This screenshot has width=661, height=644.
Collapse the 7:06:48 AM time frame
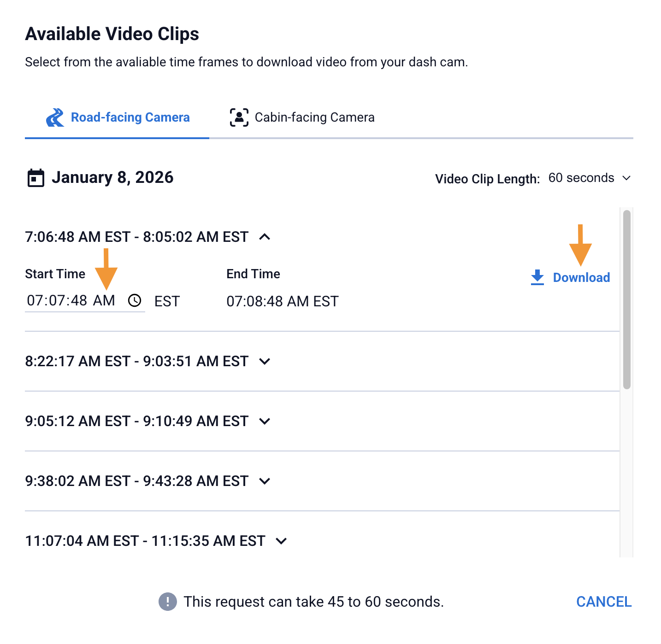(x=265, y=237)
